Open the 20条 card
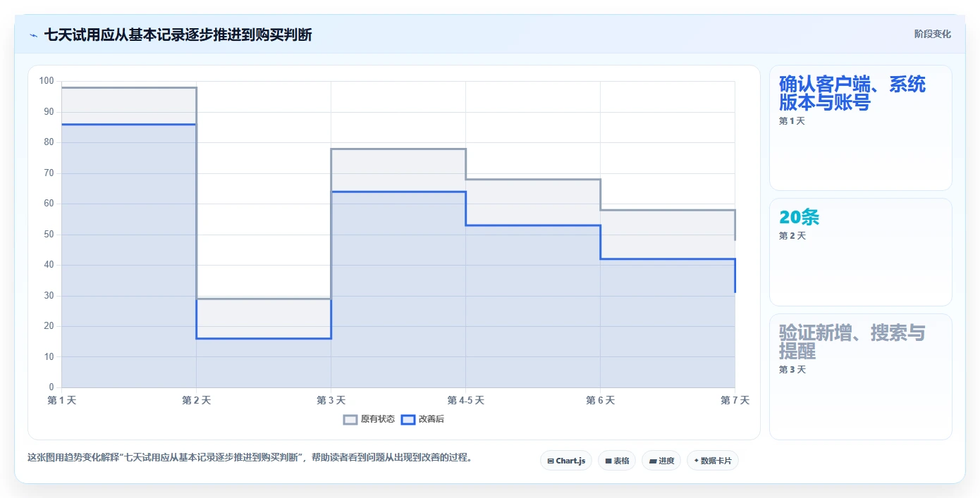The width and height of the screenshot is (980, 498). point(861,252)
